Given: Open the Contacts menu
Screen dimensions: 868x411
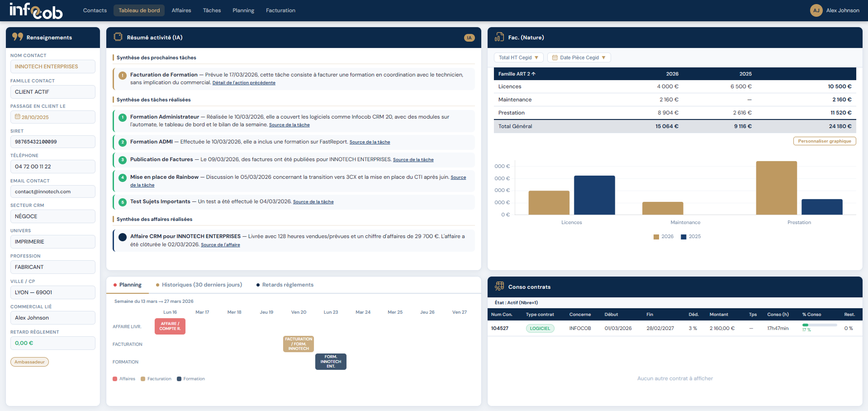Looking at the screenshot, I should click(x=95, y=10).
